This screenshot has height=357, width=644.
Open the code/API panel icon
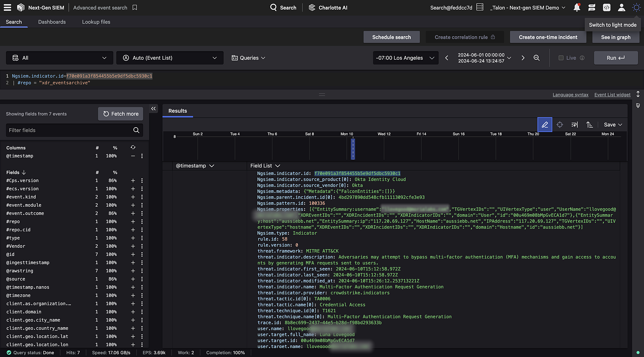pyautogui.click(x=606, y=7)
